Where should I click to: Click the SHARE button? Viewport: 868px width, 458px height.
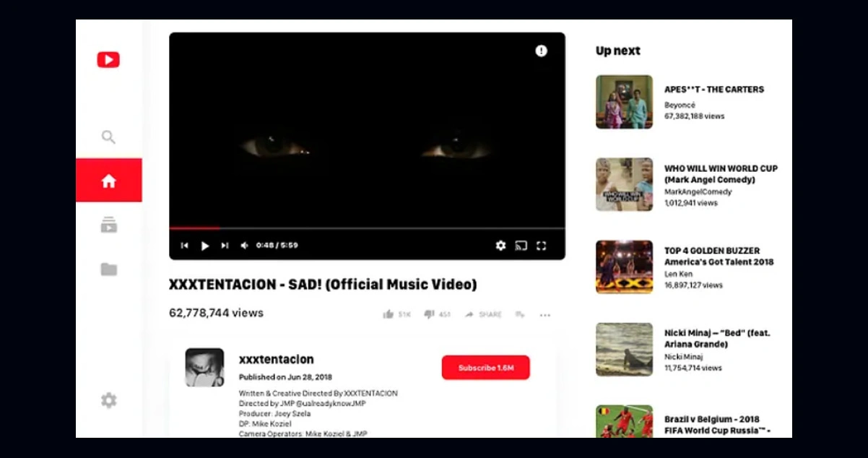pos(482,314)
